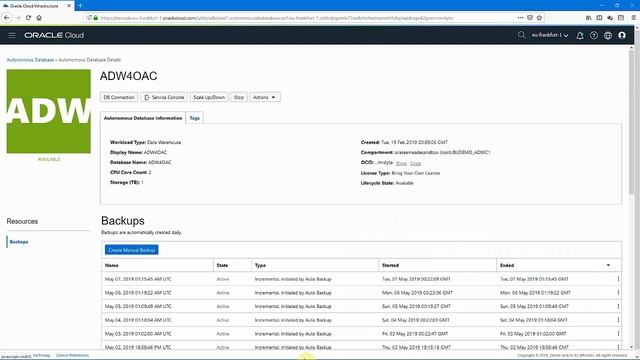Open the notifications bell icon

[x=580, y=36]
